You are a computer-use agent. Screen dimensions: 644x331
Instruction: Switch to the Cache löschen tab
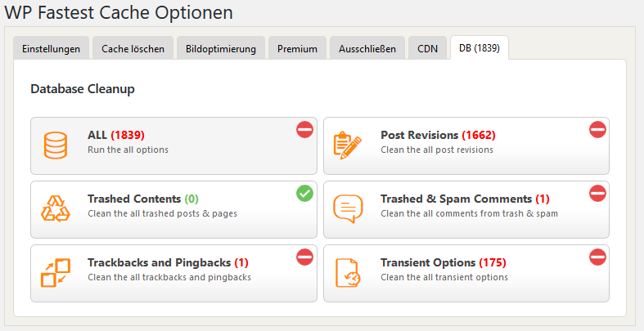pos(133,48)
